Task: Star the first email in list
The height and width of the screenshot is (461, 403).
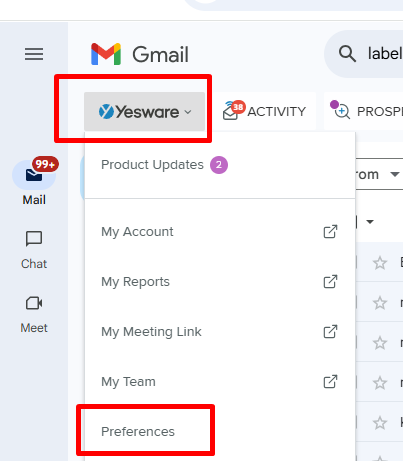Action: tap(380, 263)
